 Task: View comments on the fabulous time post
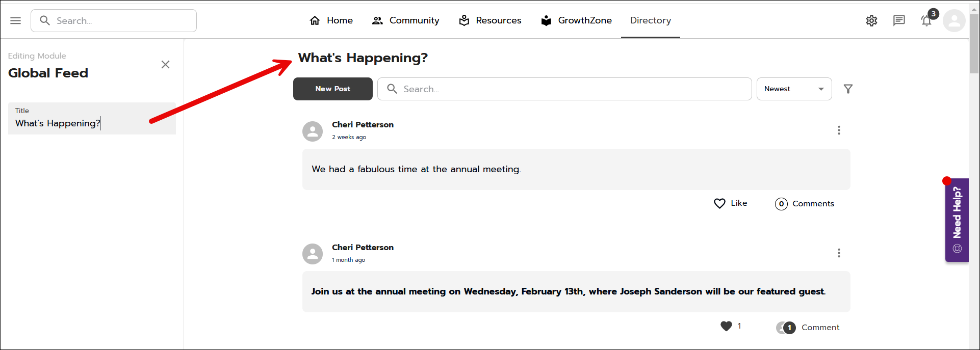(x=805, y=204)
